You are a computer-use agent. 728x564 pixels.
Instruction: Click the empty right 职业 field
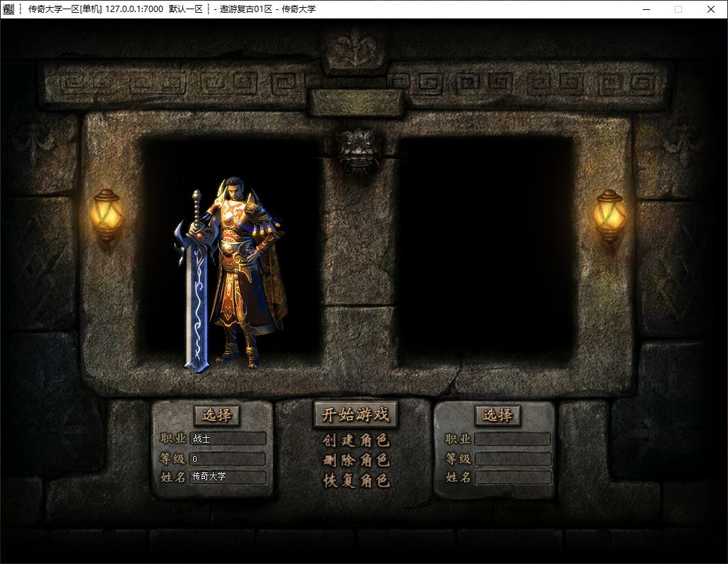click(512, 439)
